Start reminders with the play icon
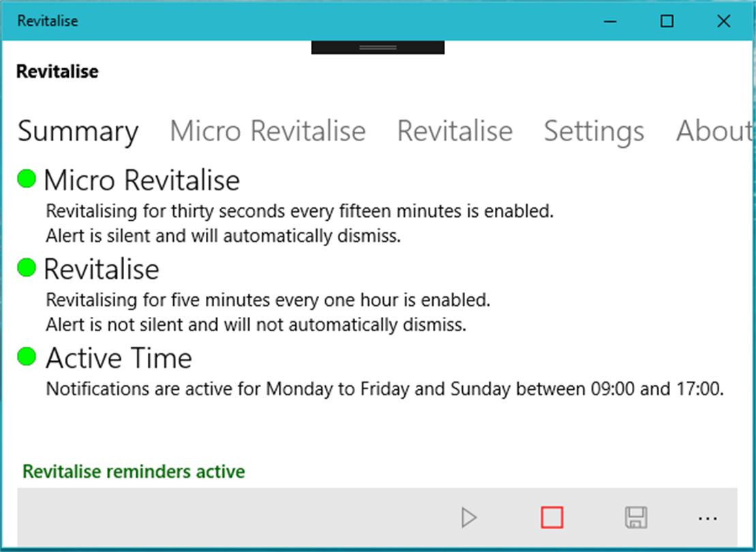This screenshot has height=552, width=756. click(x=468, y=518)
